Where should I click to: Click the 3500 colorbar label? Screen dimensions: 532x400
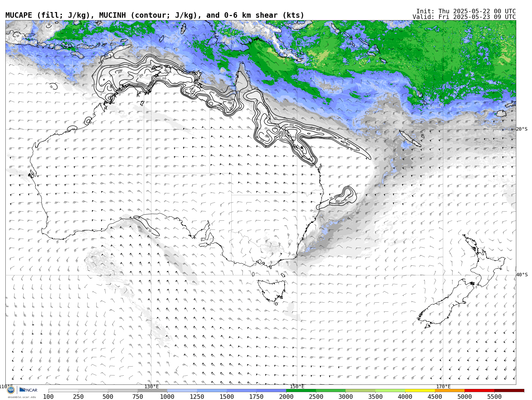(x=375, y=397)
